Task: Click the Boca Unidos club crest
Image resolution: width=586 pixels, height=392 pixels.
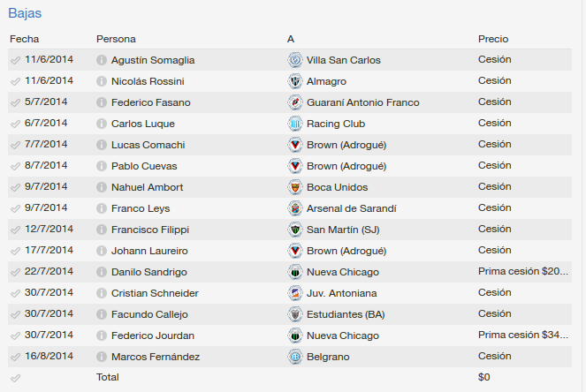Action: coord(295,187)
